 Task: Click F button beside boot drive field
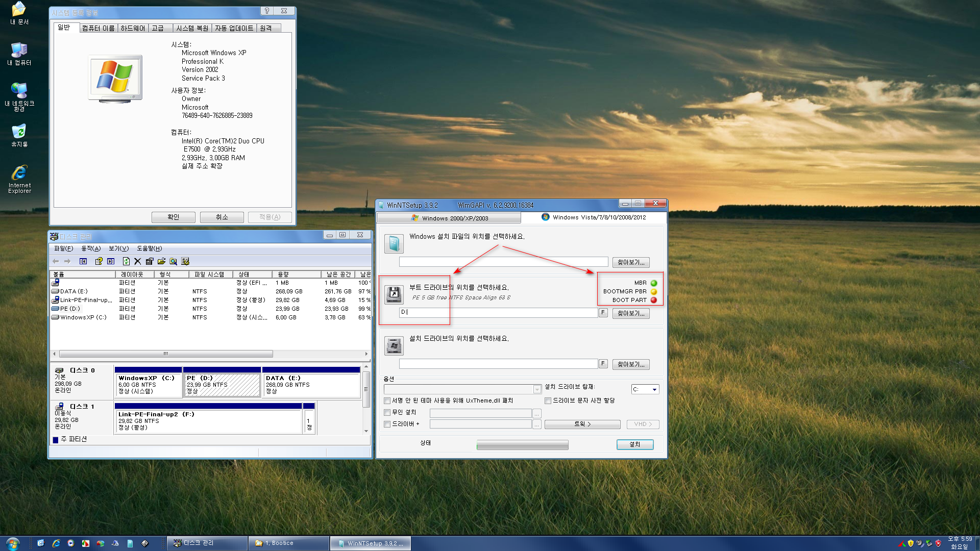603,312
